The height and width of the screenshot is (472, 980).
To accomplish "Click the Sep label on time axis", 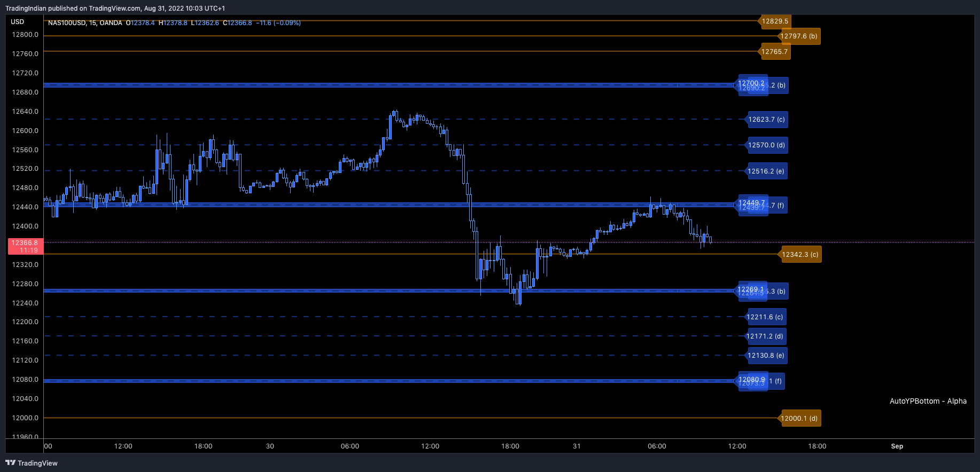I will 897,446.
